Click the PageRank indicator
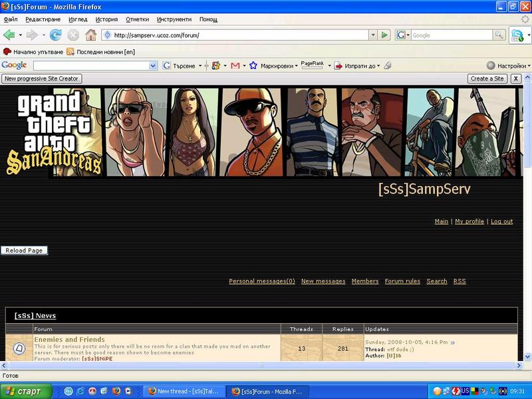 (312, 65)
